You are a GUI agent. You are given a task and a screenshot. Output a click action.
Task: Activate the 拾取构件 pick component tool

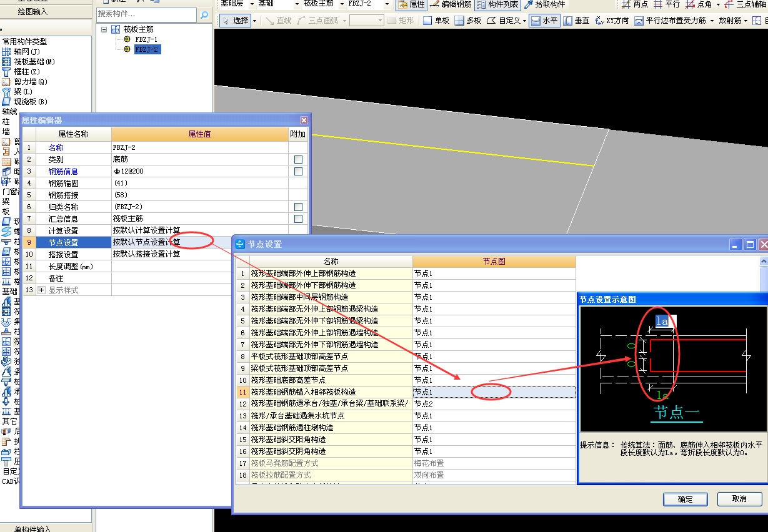coord(545,4)
